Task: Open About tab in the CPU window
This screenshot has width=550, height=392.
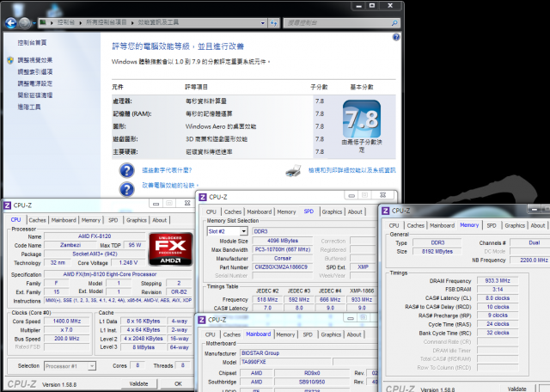Action: (x=159, y=220)
